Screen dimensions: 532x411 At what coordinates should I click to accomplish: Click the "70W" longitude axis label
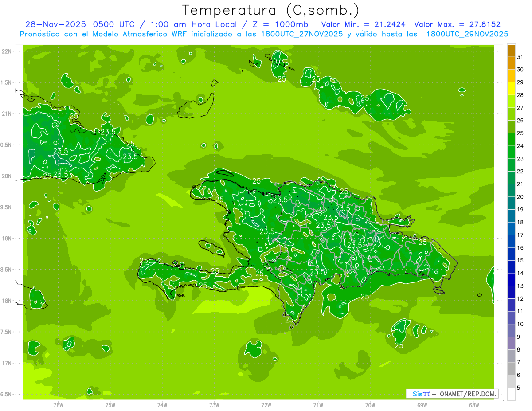click(370, 405)
